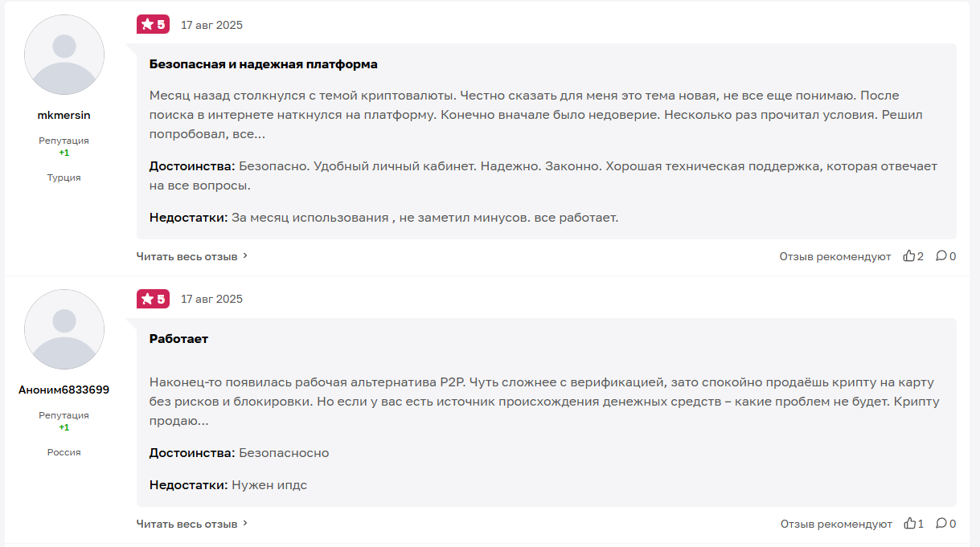Viewport: 980px width, 547px height.
Task: Open Аноним6833699's profile avatar
Action: [x=64, y=329]
